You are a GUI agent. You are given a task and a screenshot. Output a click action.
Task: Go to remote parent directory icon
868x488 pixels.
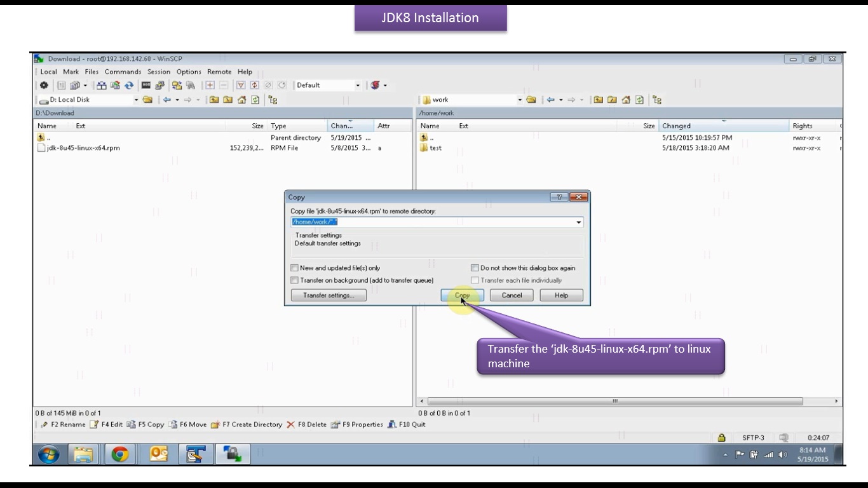(598, 100)
